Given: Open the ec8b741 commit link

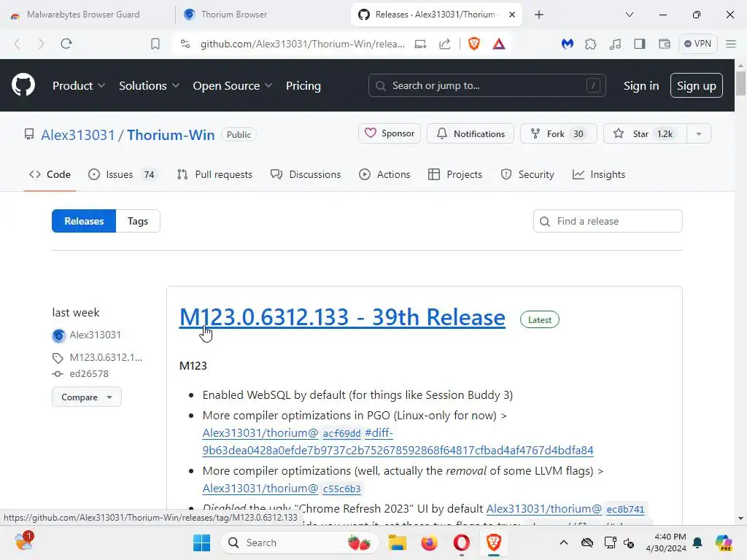Looking at the screenshot, I should 625,509.
